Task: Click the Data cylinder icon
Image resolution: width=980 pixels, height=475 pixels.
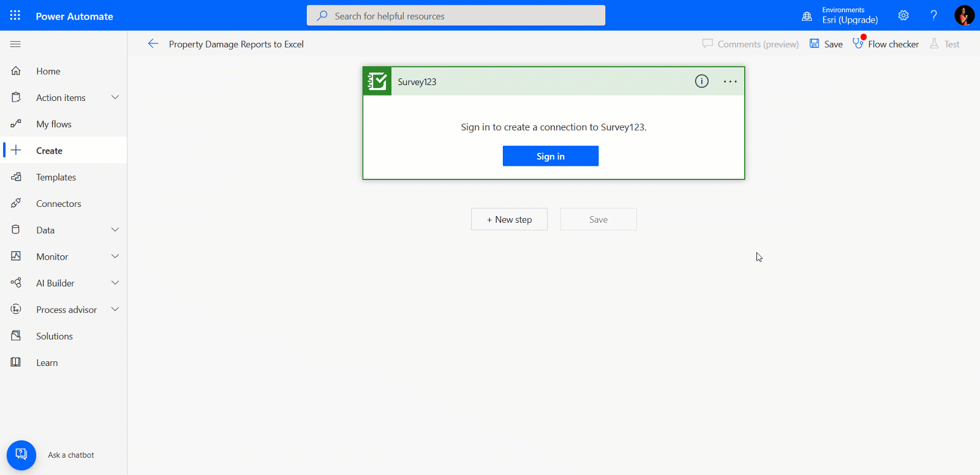Action: tap(16, 230)
